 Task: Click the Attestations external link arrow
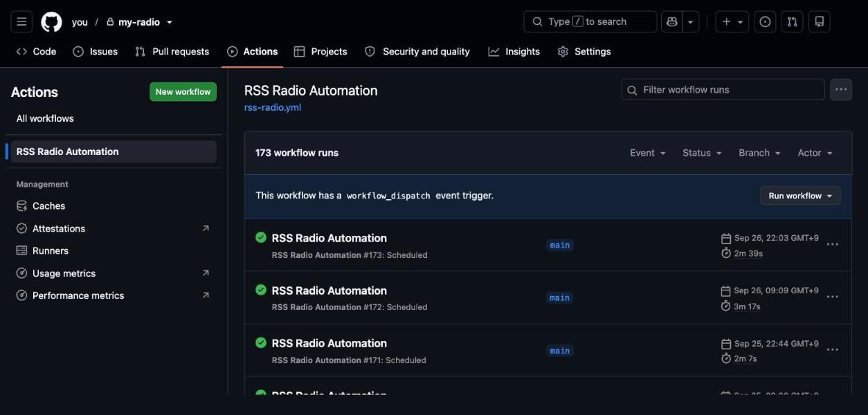[x=206, y=228]
